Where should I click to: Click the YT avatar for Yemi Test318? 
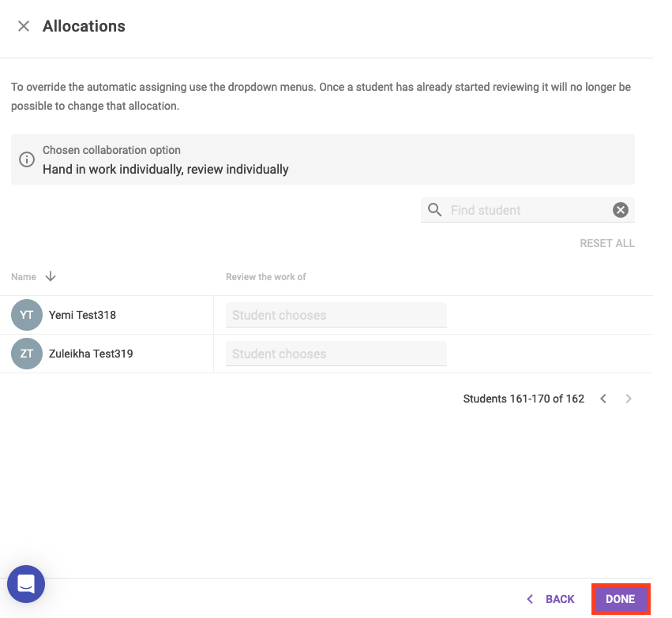coord(27,315)
